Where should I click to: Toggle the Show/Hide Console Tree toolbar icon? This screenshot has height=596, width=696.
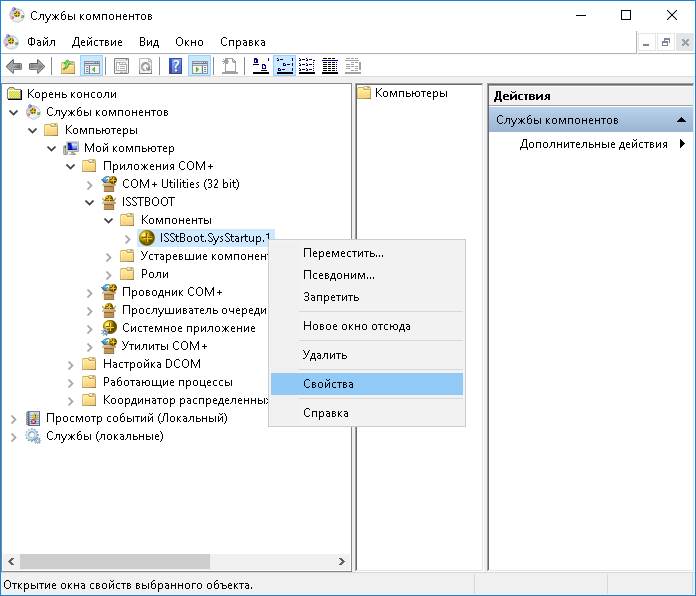tap(92, 67)
